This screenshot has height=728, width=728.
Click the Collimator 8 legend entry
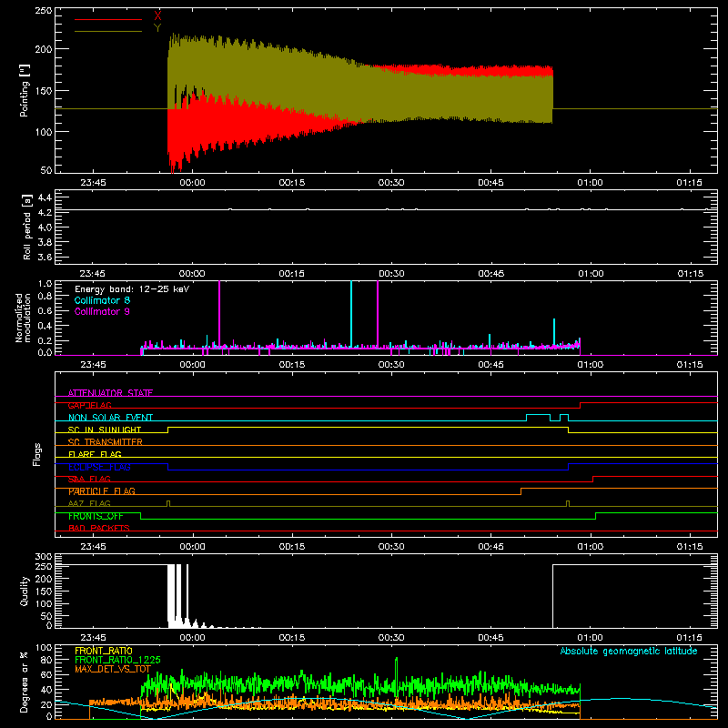[102, 300]
